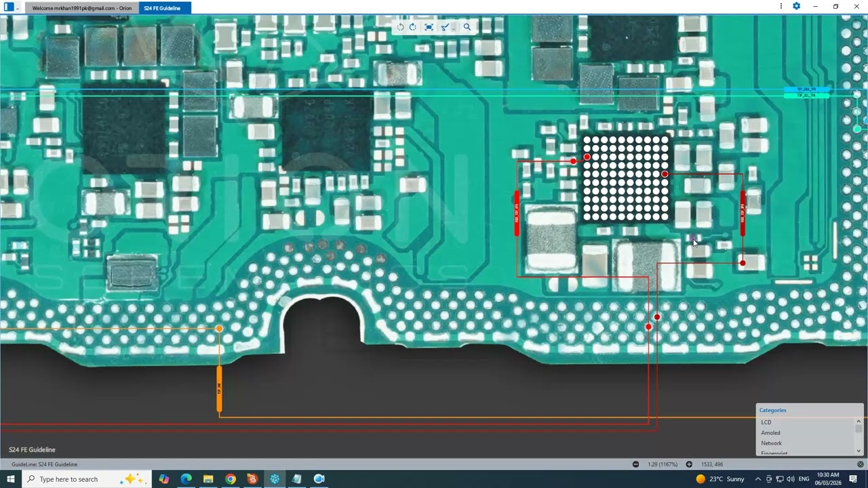Click the fit-to-screen view icon
This screenshot has height=488, width=868.
(429, 27)
